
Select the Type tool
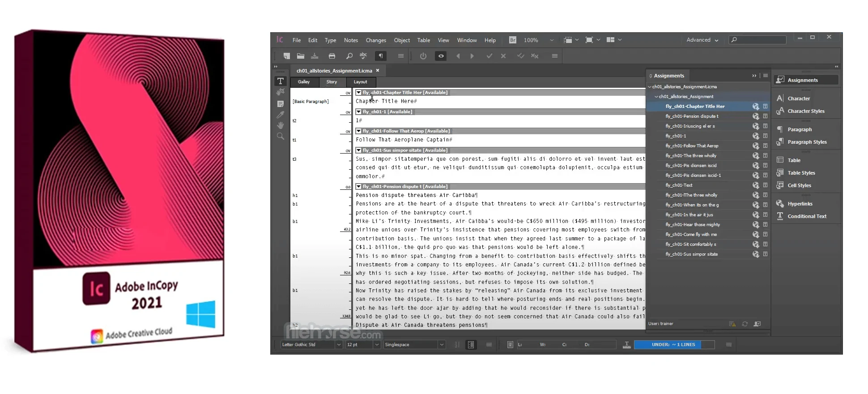pyautogui.click(x=281, y=81)
